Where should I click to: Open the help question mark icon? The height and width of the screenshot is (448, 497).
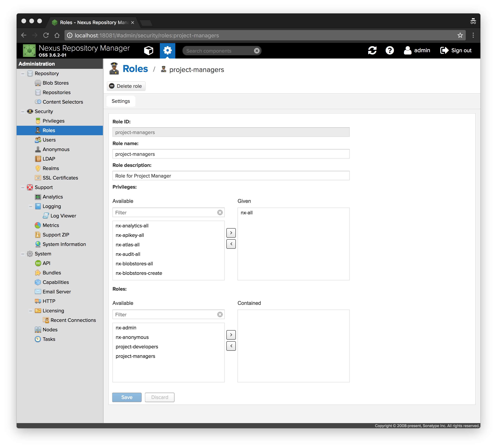coord(390,50)
